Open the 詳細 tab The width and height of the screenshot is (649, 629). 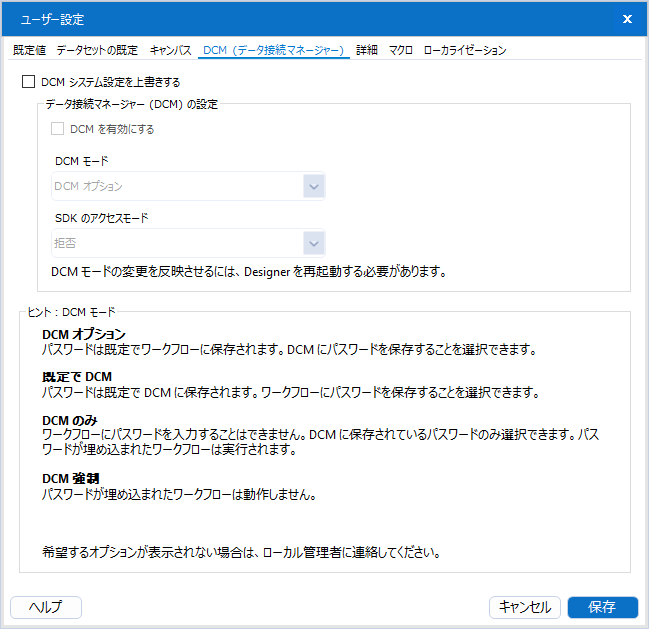(x=367, y=50)
